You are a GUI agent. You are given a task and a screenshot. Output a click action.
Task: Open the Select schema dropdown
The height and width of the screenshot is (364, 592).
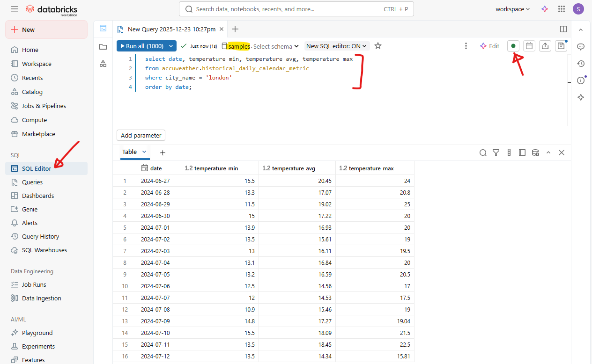coord(276,46)
